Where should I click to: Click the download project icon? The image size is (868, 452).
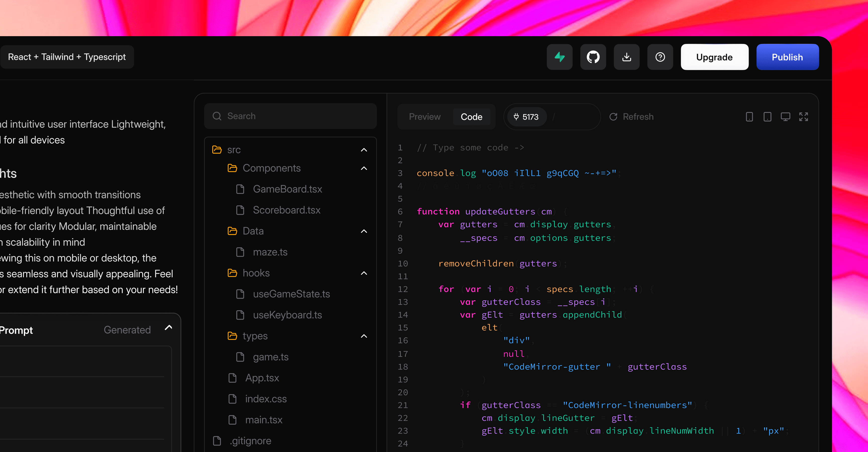(x=626, y=57)
